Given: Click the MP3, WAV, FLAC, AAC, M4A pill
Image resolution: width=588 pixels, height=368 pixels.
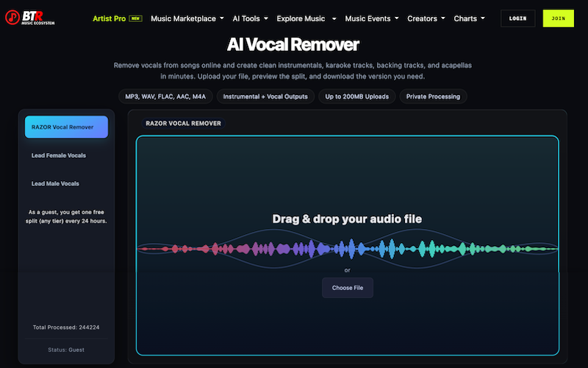Looking at the screenshot, I should 165,96.
